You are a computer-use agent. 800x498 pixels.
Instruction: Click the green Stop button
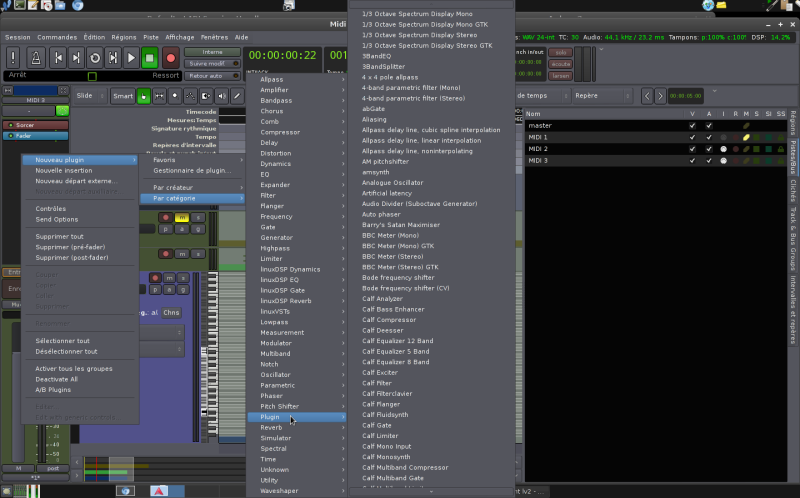pyautogui.click(x=149, y=58)
